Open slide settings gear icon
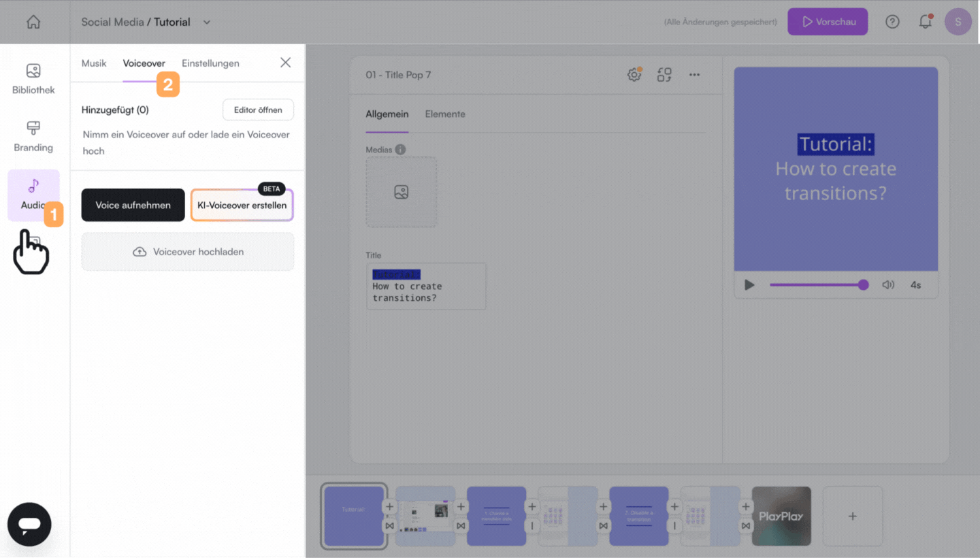 634,75
